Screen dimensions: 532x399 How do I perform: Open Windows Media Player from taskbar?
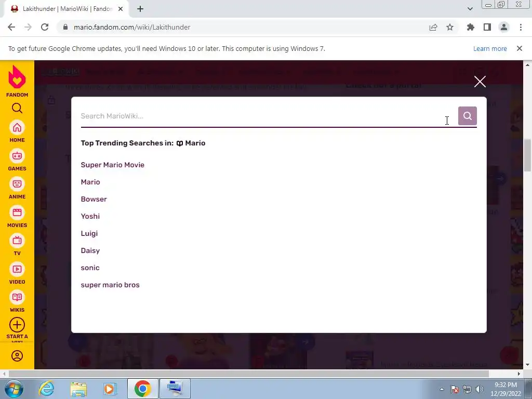point(110,389)
